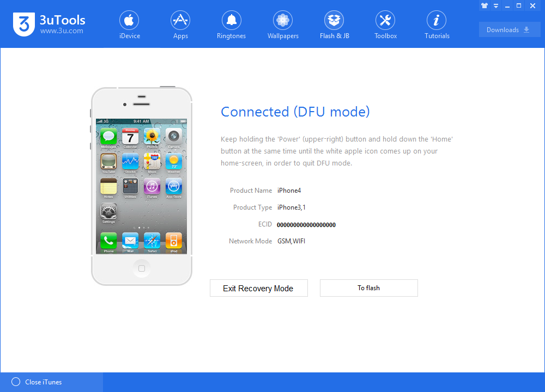The image size is (545, 392).
Task: Click the Messages app icon on phone image
Action: click(x=109, y=136)
